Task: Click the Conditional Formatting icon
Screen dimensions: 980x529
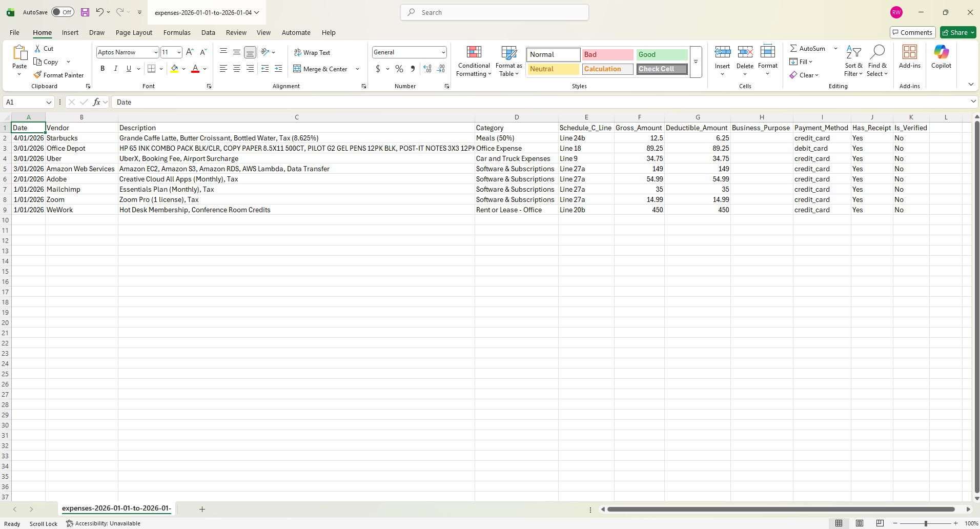Action: (x=474, y=52)
